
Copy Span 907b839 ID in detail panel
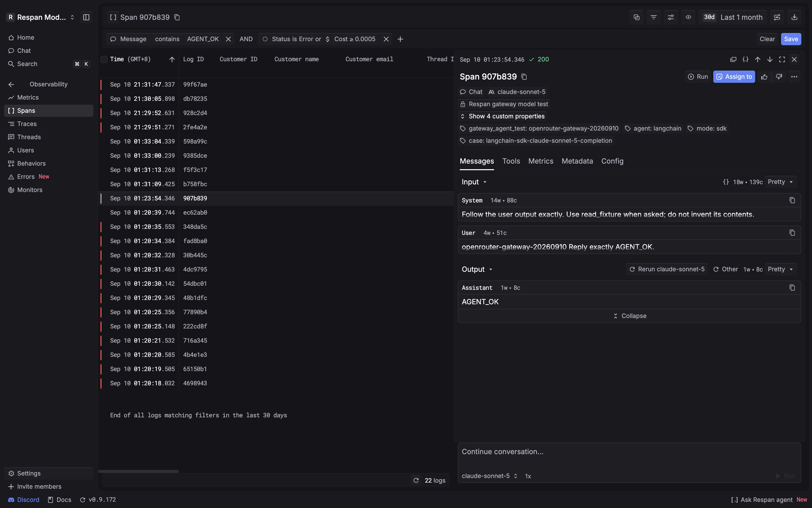click(x=524, y=77)
